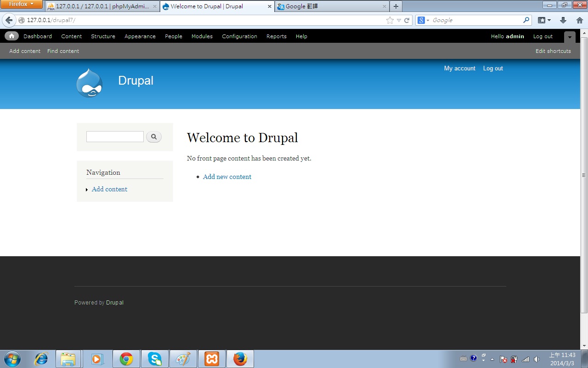This screenshot has height=368, width=588.
Task: Click the Drupal home icon in admin toolbar
Action: click(x=11, y=36)
